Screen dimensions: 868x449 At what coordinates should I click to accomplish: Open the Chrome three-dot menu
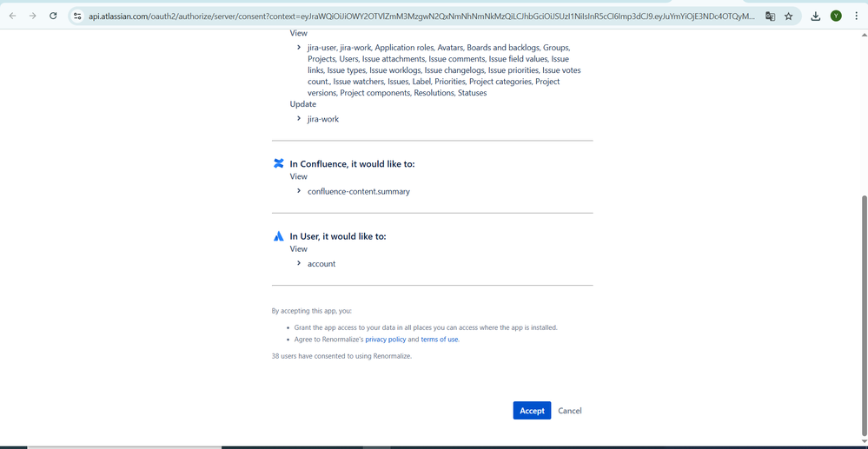coord(856,16)
